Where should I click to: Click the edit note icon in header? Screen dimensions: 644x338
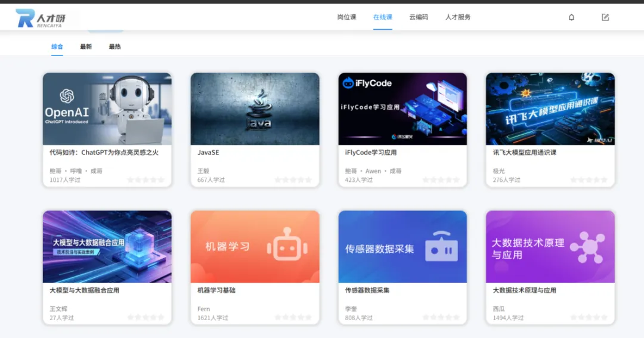click(x=605, y=17)
